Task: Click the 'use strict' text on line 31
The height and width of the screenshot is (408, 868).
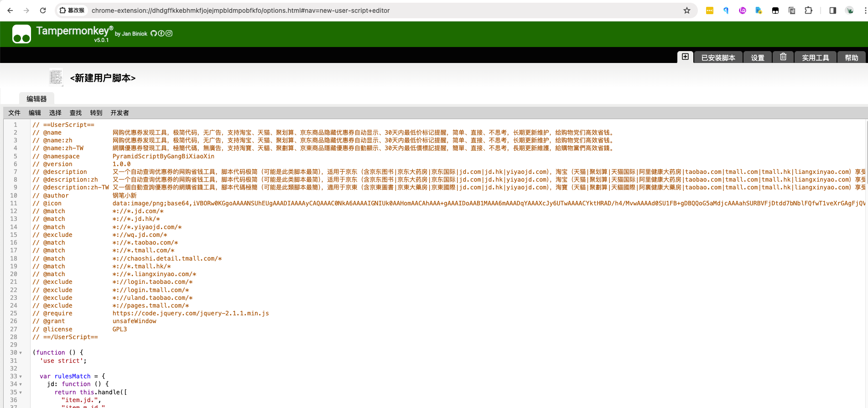Action: pyautogui.click(x=62, y=361)
